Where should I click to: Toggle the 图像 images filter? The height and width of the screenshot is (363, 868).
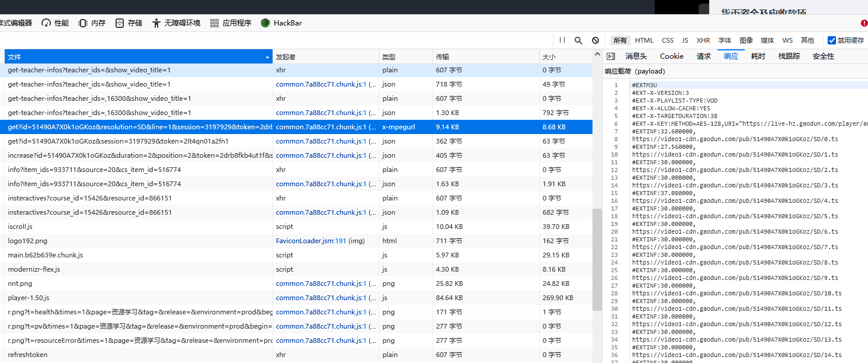coord(746,40)
